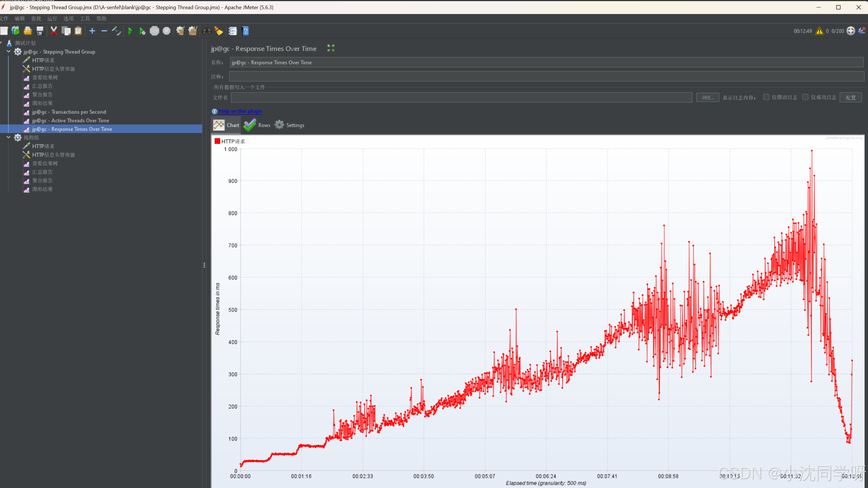
Task: Select jp@gc - Transactions per Second listener
Action: [x=69, y=112]
